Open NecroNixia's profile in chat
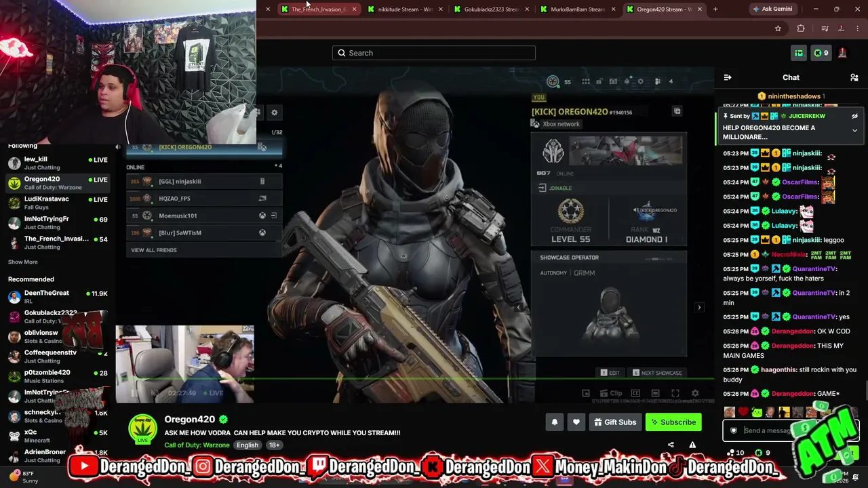 pyautogui.click(x=789, y=255)
